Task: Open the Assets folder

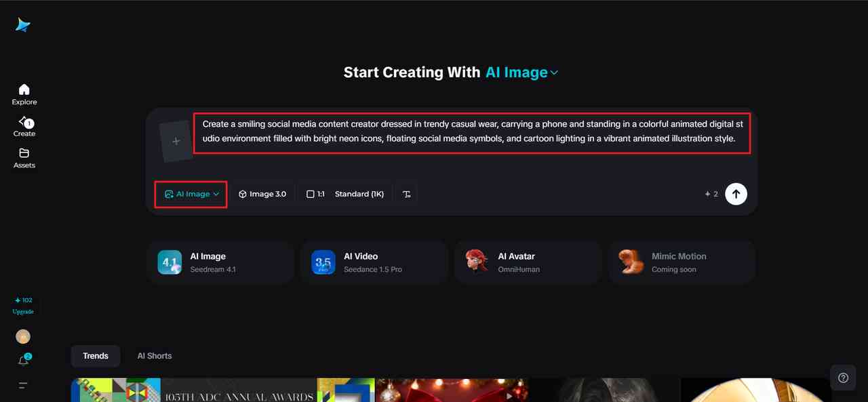Action: (x=24, y=157)
